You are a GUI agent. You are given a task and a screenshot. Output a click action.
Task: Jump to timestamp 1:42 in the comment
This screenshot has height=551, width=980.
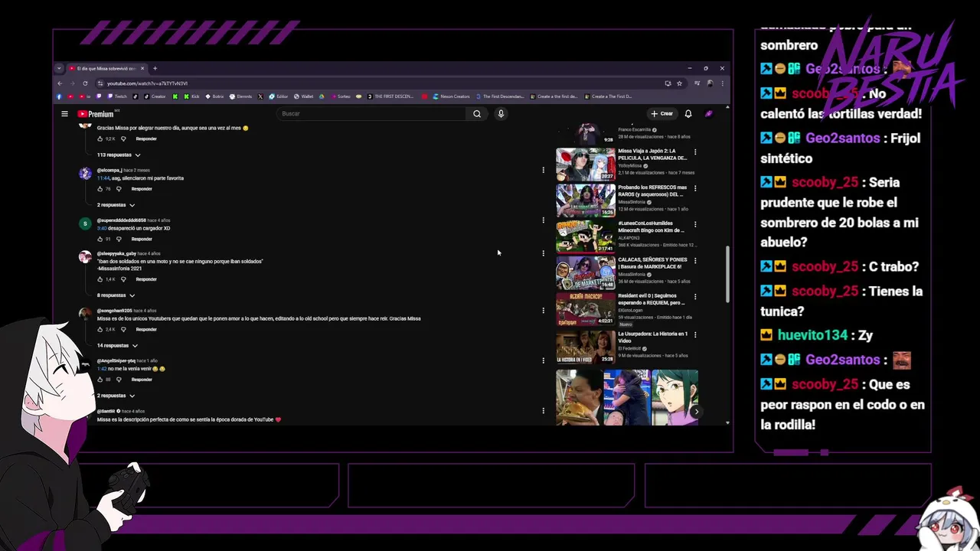click(x=102, y=369)
